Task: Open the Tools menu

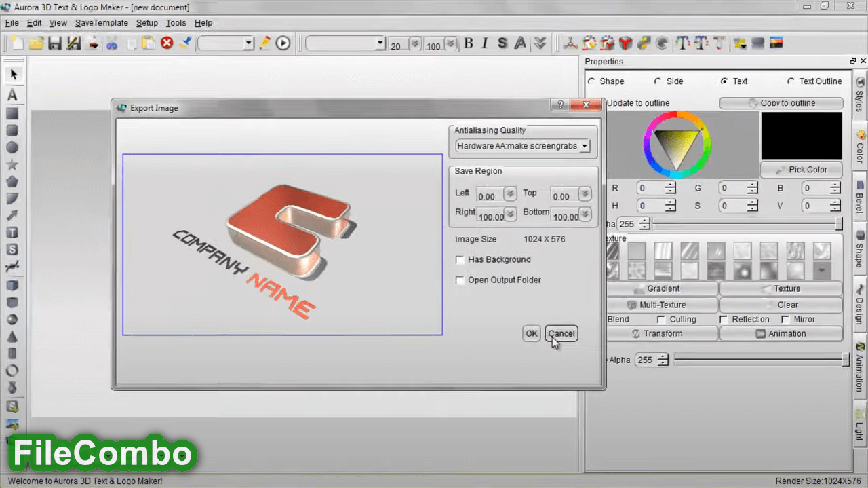Action: [x=176, y=22]
